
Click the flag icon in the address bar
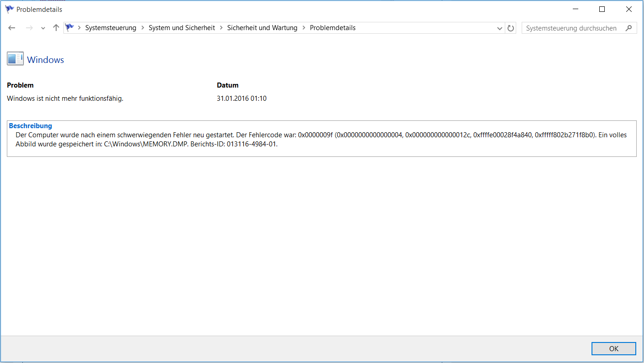pos(69,28)
